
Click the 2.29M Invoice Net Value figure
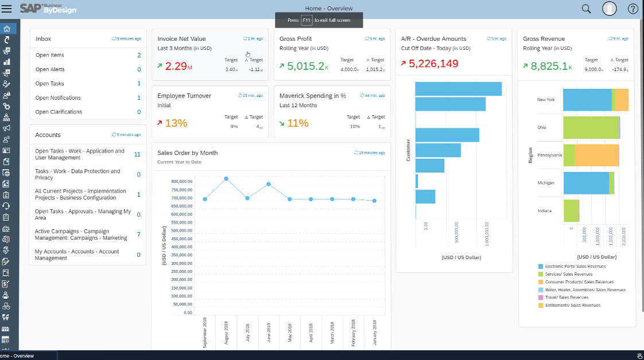click(179, 66)
